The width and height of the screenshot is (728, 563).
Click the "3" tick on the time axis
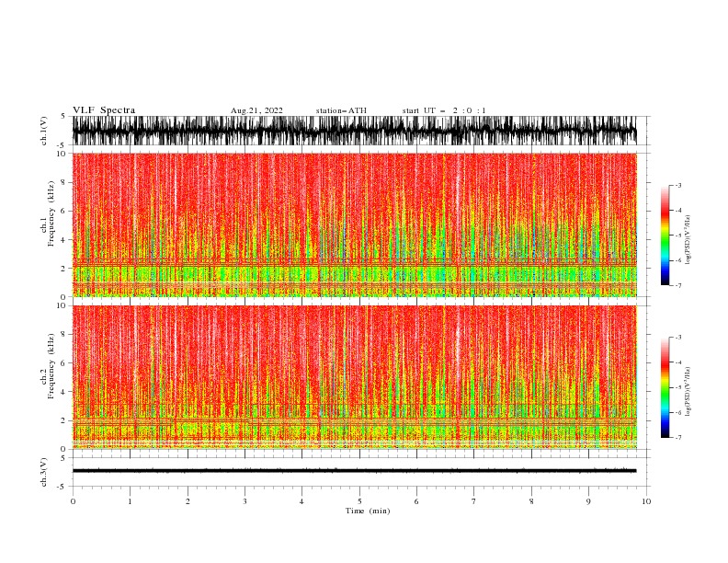coord(245,501)
